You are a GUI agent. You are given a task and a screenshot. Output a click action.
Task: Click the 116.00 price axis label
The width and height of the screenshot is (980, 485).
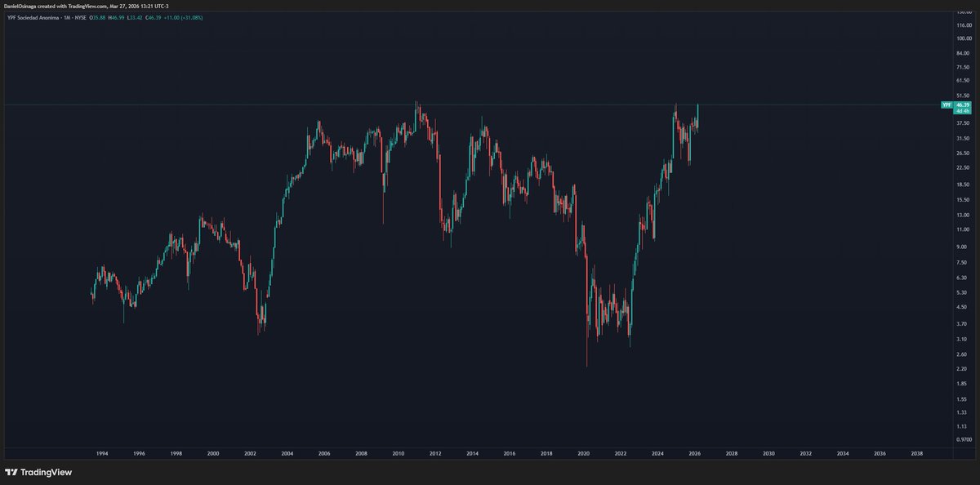[963, 25]
